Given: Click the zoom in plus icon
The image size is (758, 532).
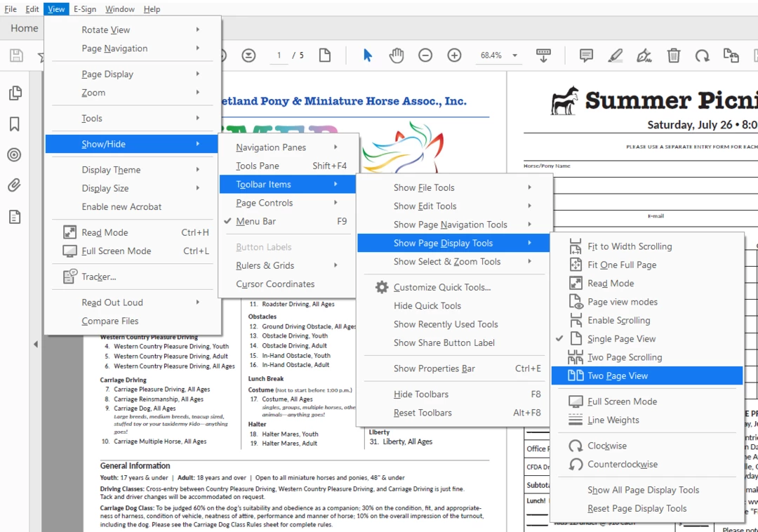Looking at the screenshot, I should tap(454, 55).
